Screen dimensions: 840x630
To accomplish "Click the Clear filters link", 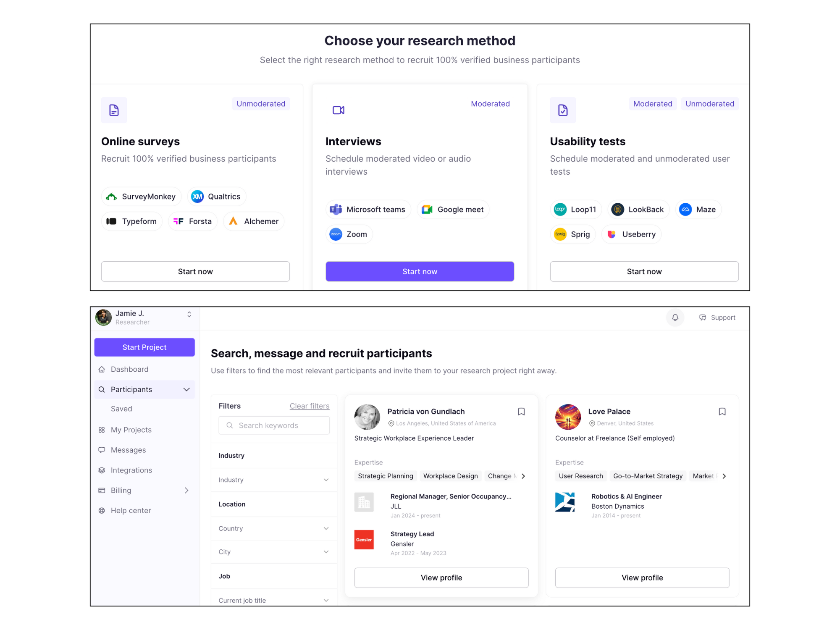I will 309,406.
